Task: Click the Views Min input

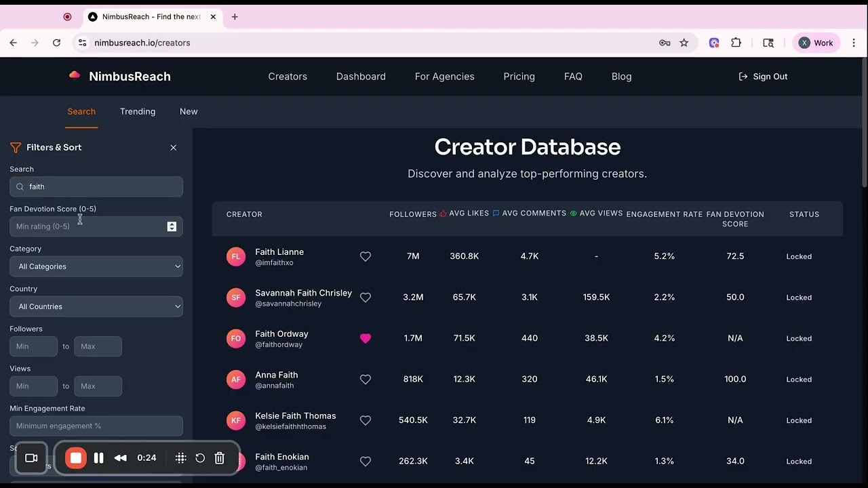Action: click(x=33, y=386)
